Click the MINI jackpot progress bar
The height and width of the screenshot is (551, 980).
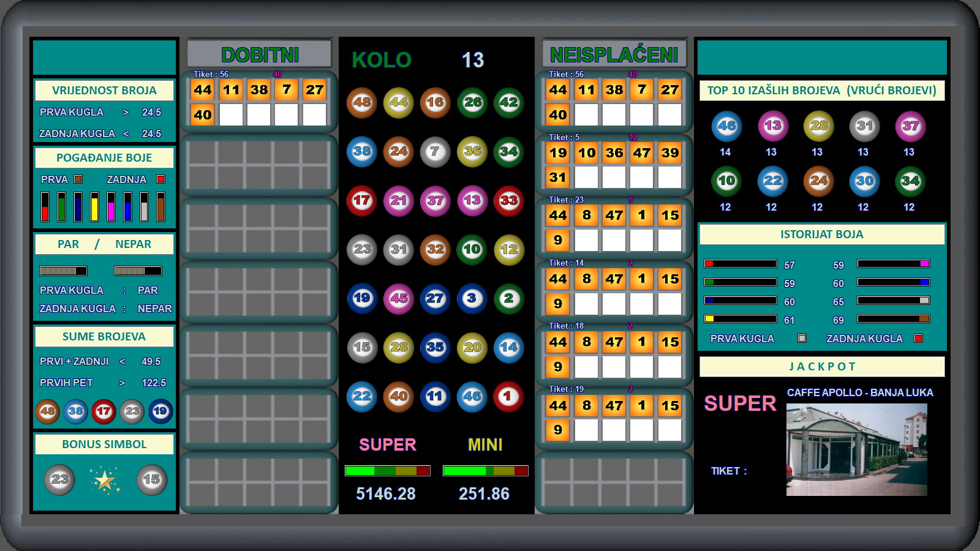[x=486, y=471]
